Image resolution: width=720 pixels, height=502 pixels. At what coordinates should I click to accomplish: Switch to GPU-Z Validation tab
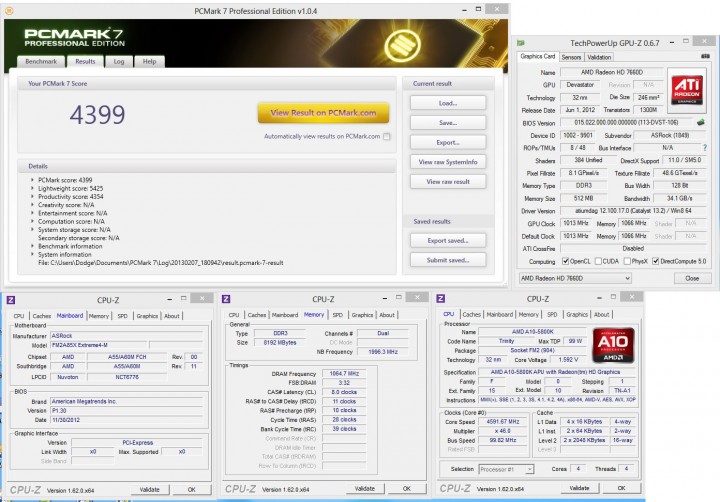(x=599, y=57)
